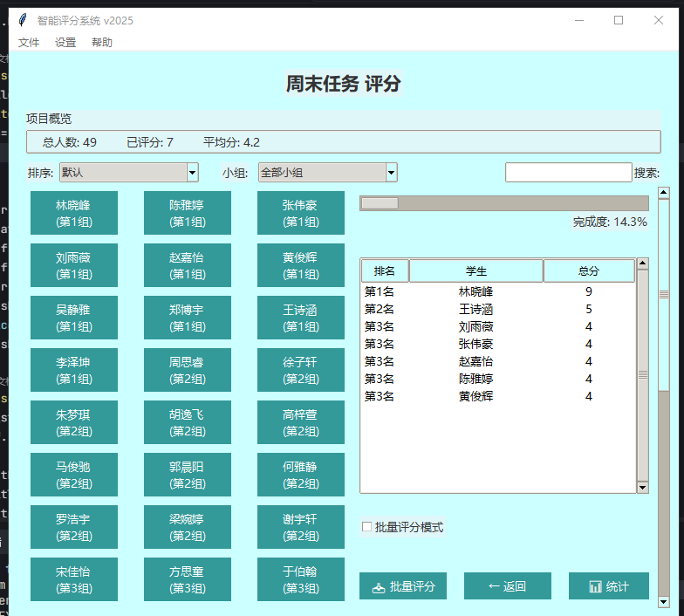684x616 pixels.
Task: Select ranking row for 赵嘉怡
Action: pyautogui.click(x=498, y=361)
